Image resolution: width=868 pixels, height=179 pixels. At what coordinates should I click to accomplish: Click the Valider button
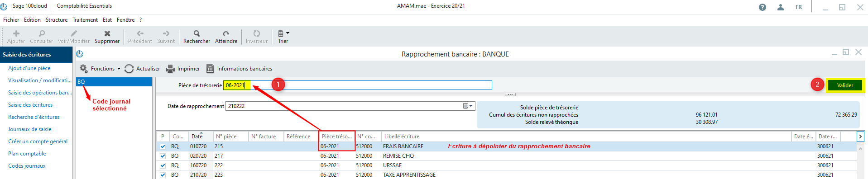[x=845, y=85]
